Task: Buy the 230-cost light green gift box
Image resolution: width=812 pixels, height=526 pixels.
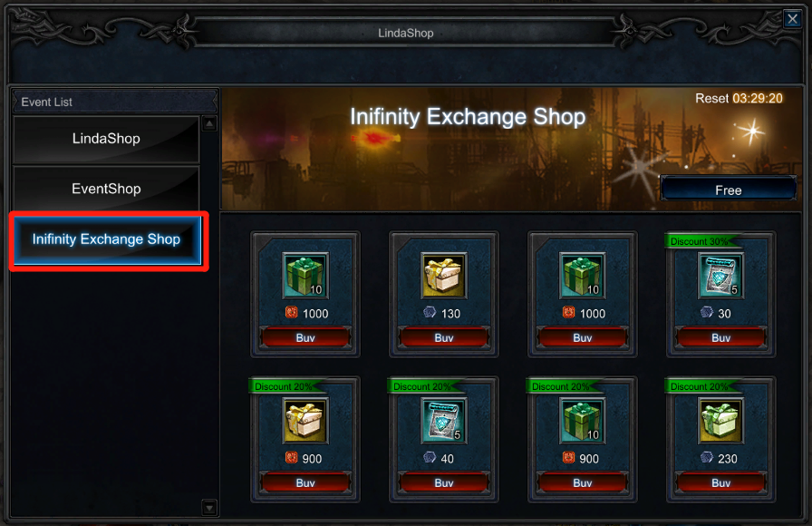Action: 720,482
